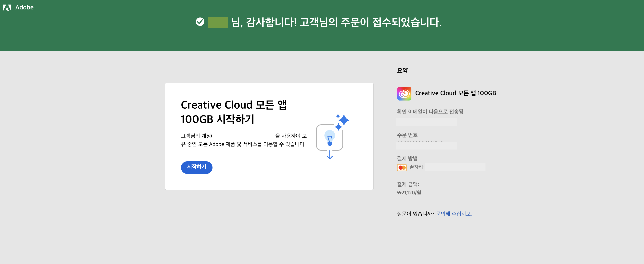Screen dimensions: 644x264
Task: Open the 문의해 주십시오 contact link
Action: pyautogui.click(x=454, y=214)
